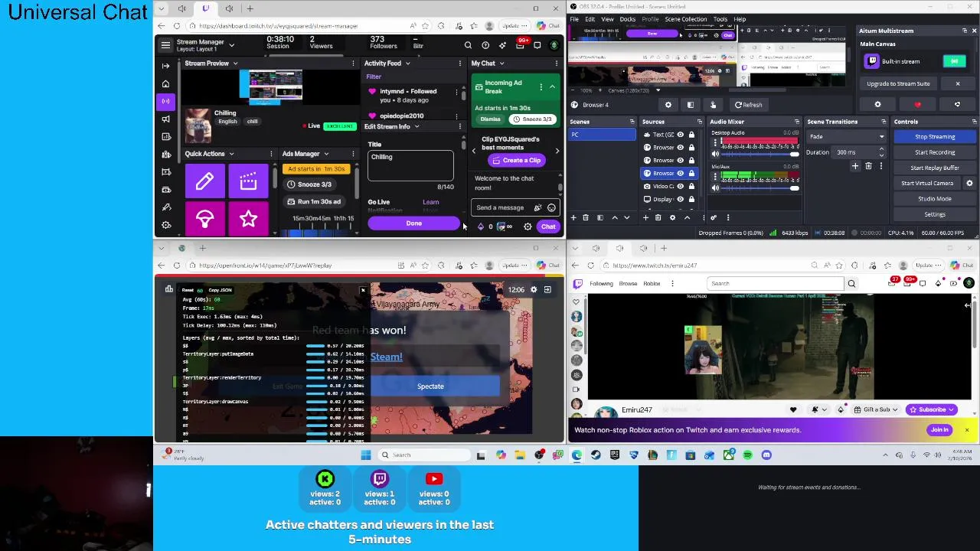Click the search icon in Stream Manager header
The width and height of the screenshot is (980, 551).
pyautogui.click(x=468, y=45)
